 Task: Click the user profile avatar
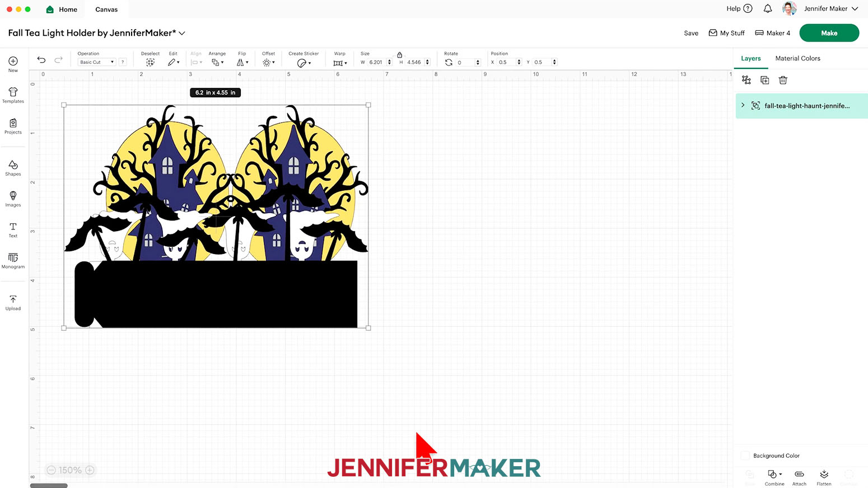tap(790, 8)
